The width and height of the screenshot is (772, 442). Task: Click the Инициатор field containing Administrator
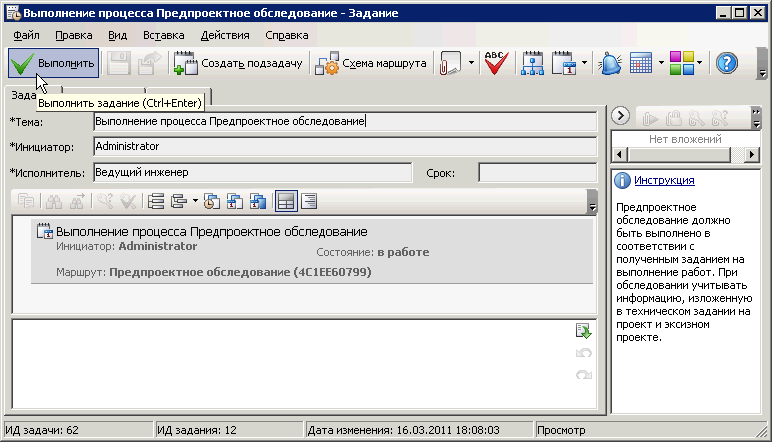pos(345,147)
